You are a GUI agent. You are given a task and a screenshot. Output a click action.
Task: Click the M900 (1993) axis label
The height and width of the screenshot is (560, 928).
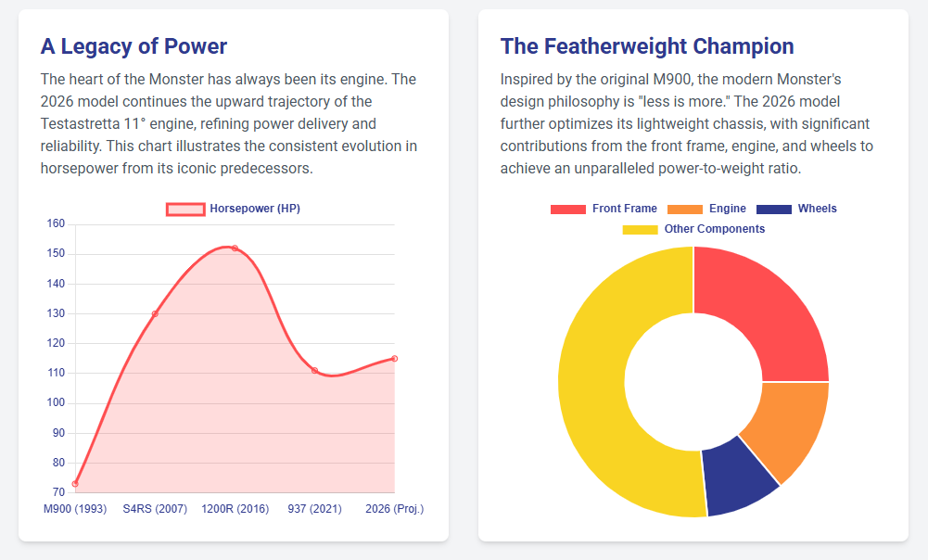tap(75, 509)
